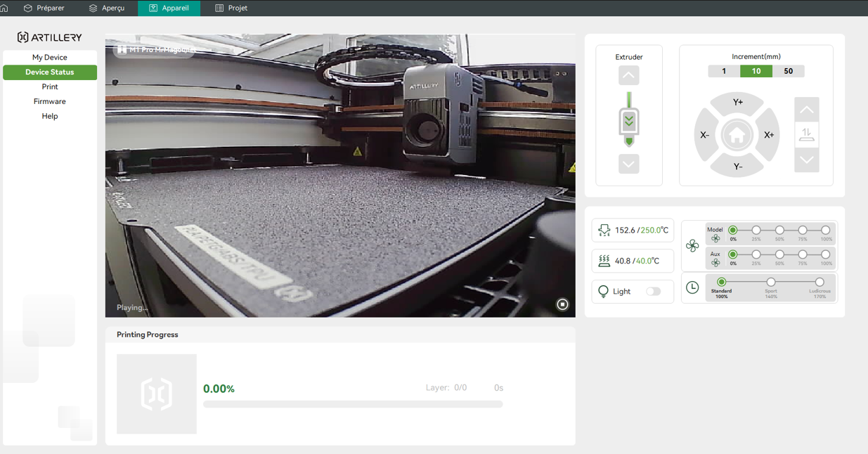Lower the bed with Z down arrow

pos(807,160)
